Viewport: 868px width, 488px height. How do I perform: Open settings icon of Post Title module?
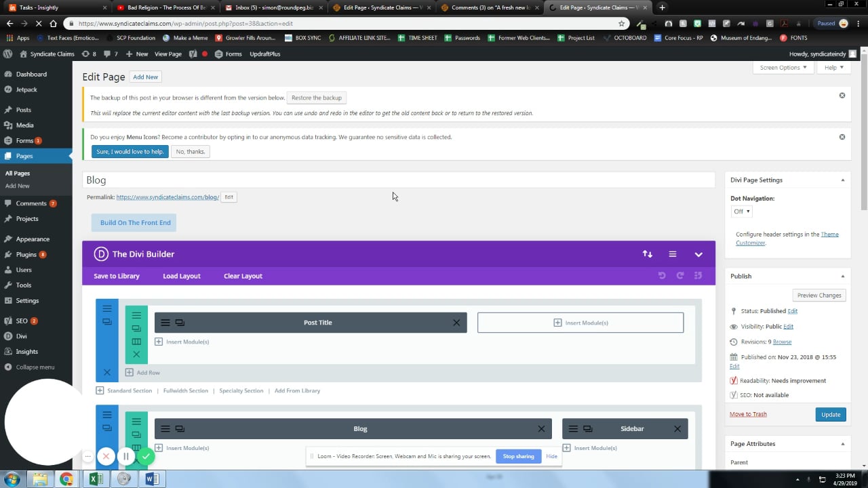(165, 323)
